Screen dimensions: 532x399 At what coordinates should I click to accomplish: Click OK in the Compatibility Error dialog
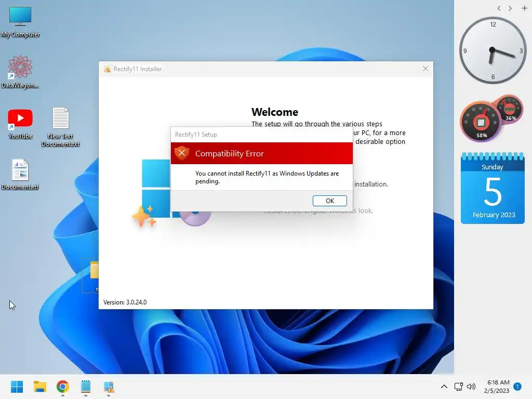click(329, 201)
